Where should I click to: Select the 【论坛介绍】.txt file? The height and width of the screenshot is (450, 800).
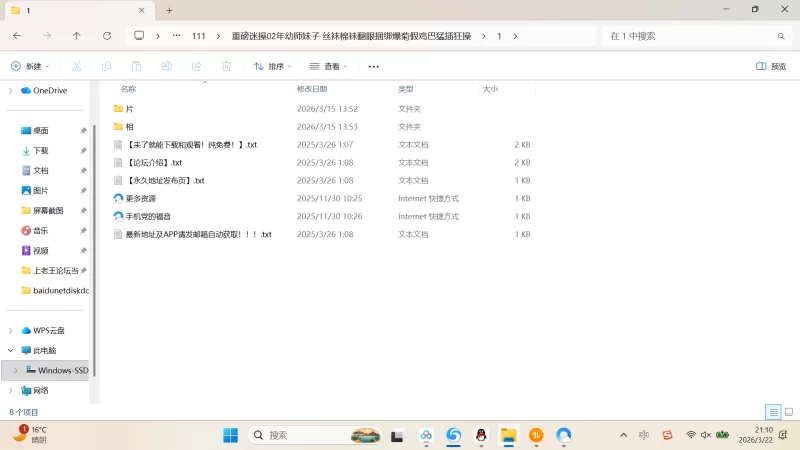(154, 162)
